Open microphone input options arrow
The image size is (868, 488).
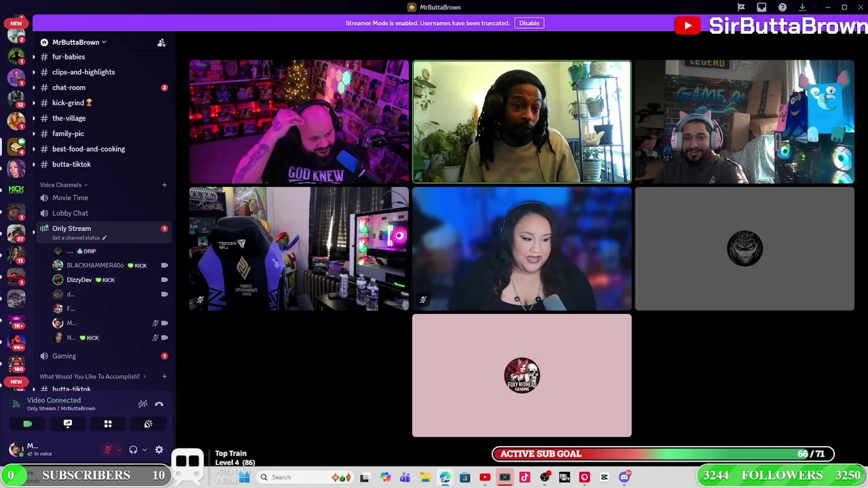coord(119,449)
